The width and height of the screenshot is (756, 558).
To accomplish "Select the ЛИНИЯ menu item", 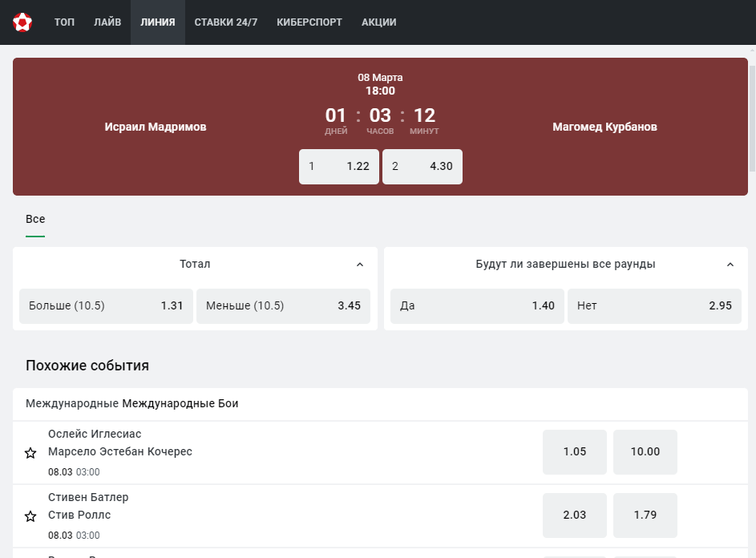I will [158, 22].
